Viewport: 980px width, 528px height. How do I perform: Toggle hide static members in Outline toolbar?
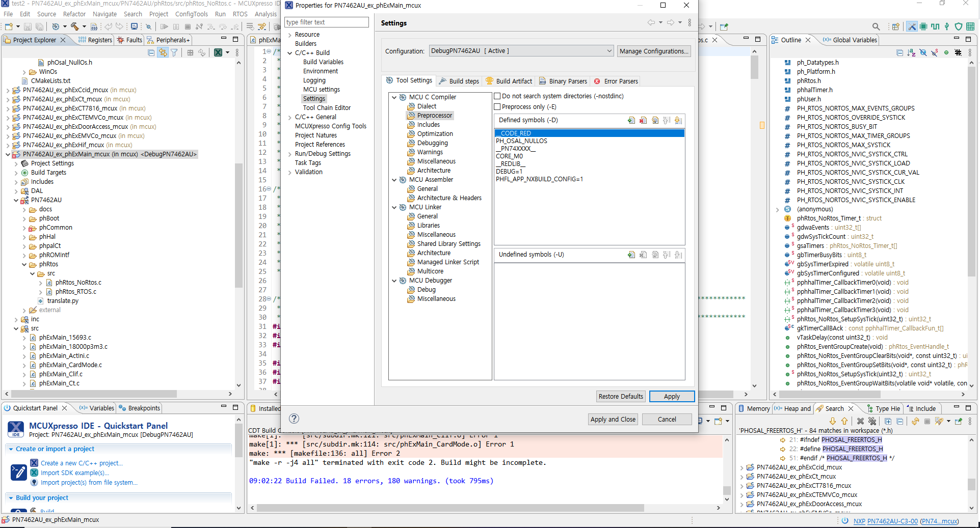935,52
